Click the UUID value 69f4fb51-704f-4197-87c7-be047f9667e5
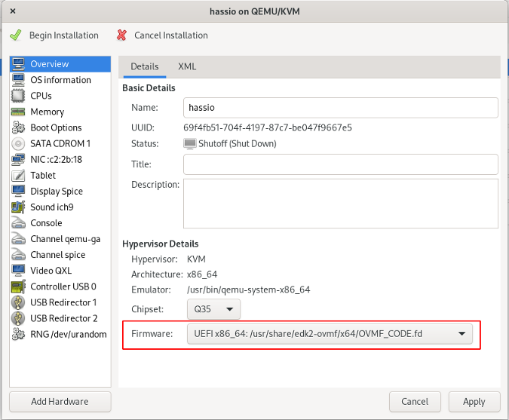 [268, 127]
